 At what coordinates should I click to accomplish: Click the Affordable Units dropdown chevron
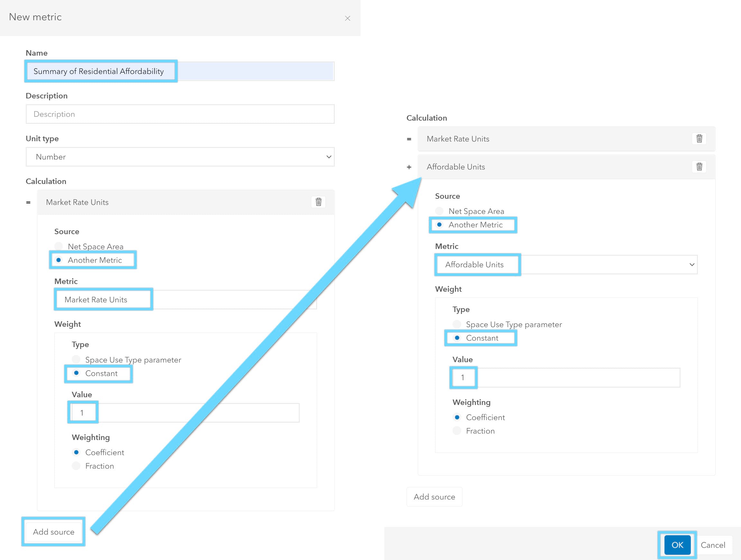[692, 264]
